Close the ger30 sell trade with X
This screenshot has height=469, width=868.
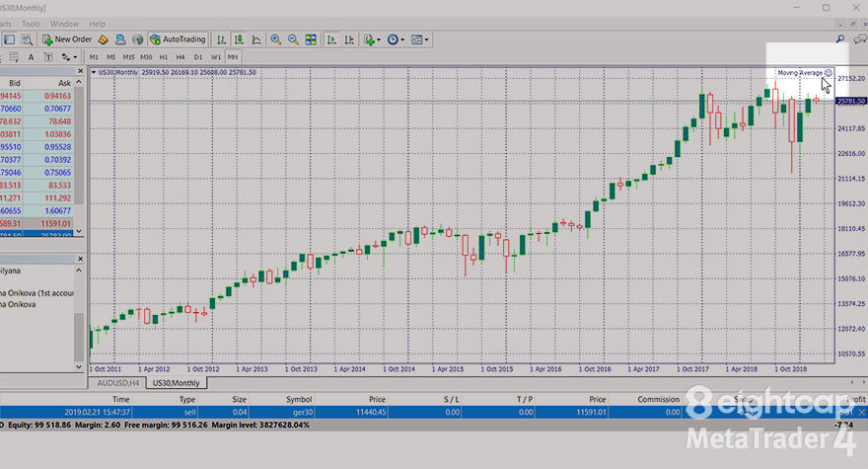862,413
